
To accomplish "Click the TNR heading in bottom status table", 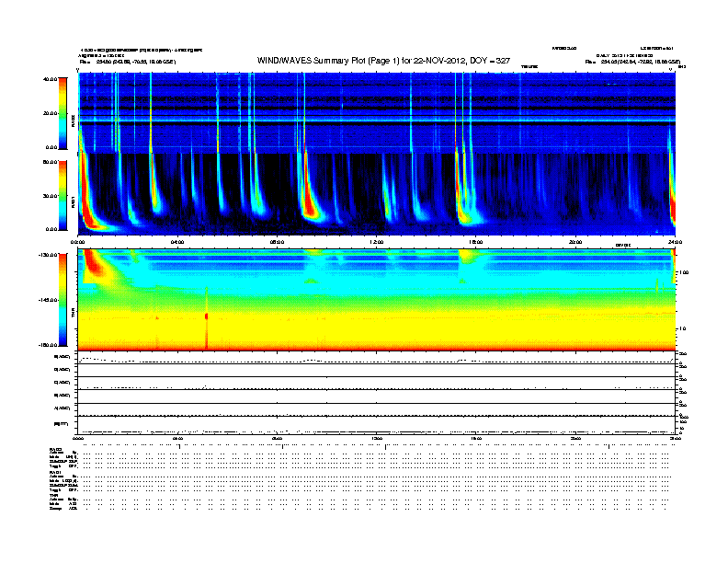I will [53, 495].
